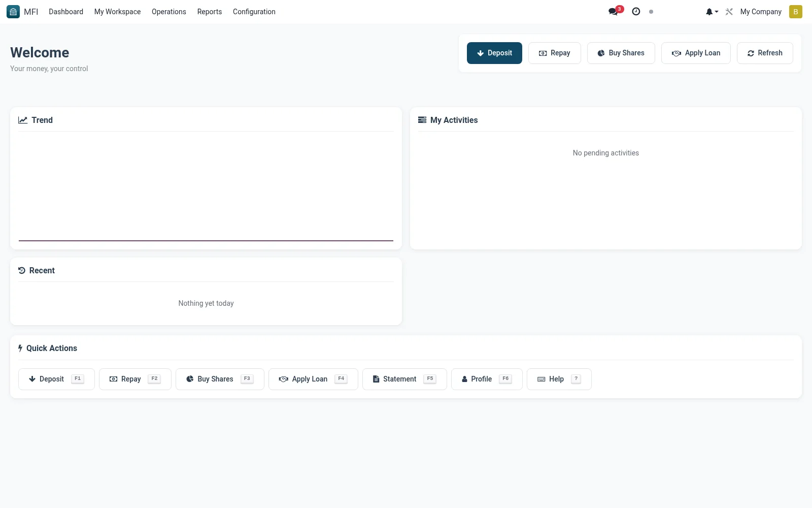
Task: Open the Dashboard menu
Action: pyautogui.click(x=66, y=12)
